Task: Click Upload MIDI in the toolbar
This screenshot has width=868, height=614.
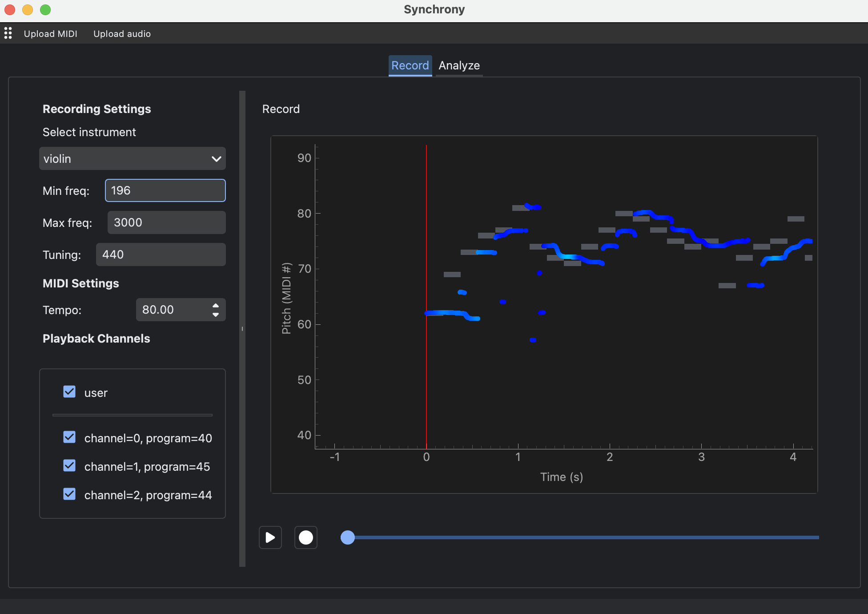Action: 50,34
